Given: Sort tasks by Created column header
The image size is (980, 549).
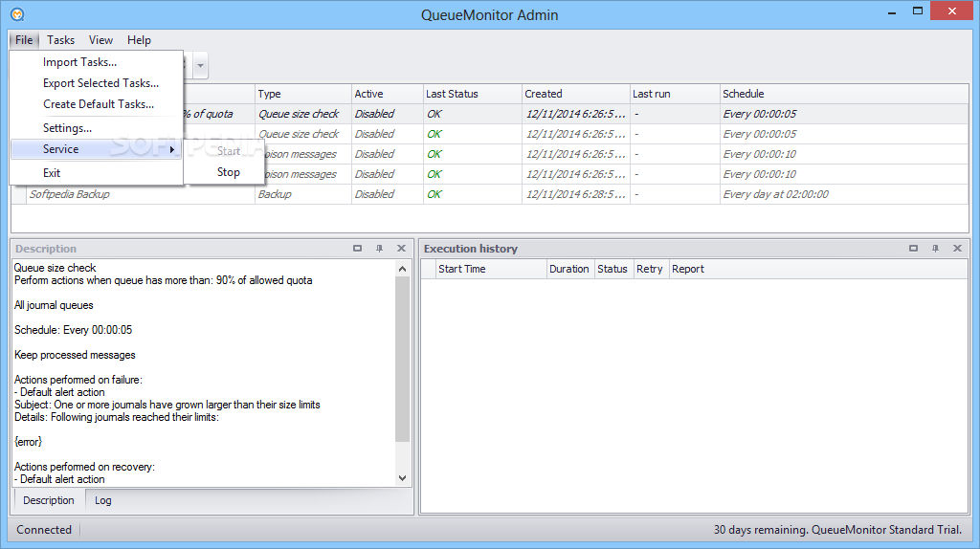Looking at the screenshot, I should (x=575, y=94).
